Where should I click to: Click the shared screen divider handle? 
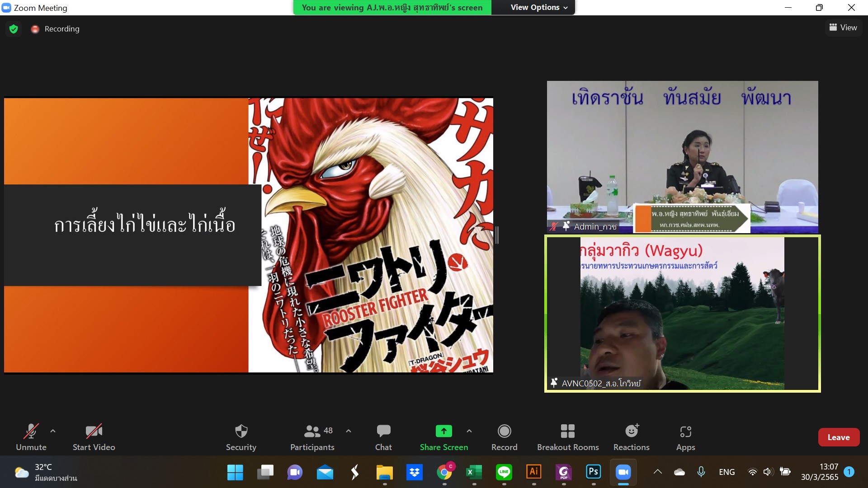[497, 235]
